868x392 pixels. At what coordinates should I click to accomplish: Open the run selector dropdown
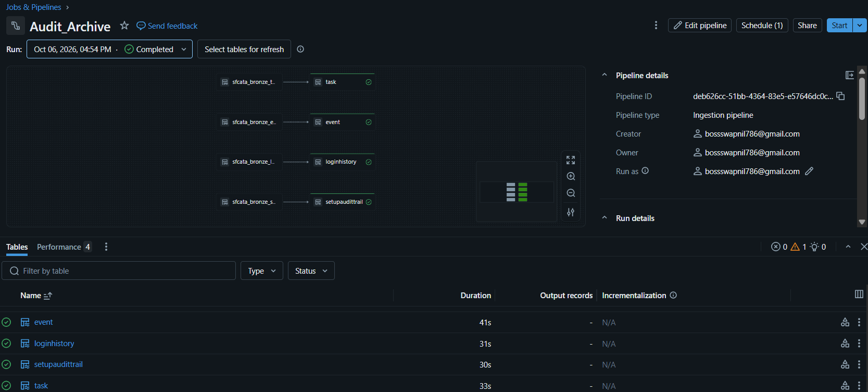(109, 49)
